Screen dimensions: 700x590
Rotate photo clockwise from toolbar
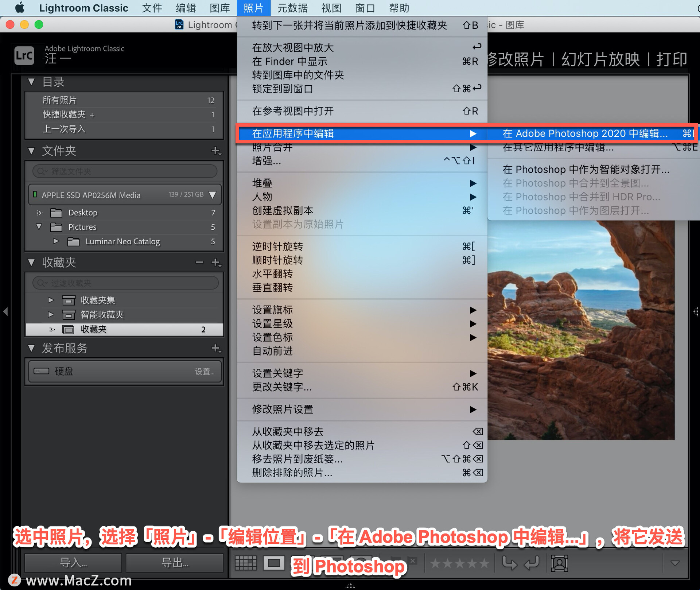pyautogui.click(x=532, y=563)
